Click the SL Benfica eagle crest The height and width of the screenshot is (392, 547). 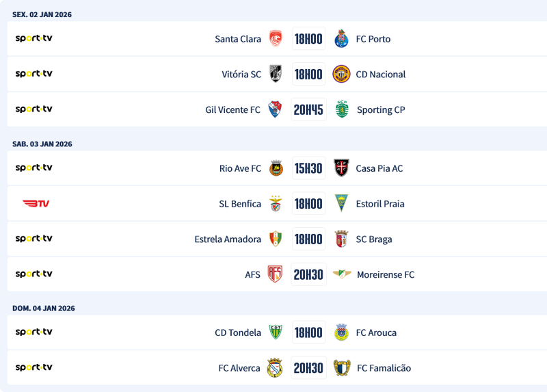point(276,204)
